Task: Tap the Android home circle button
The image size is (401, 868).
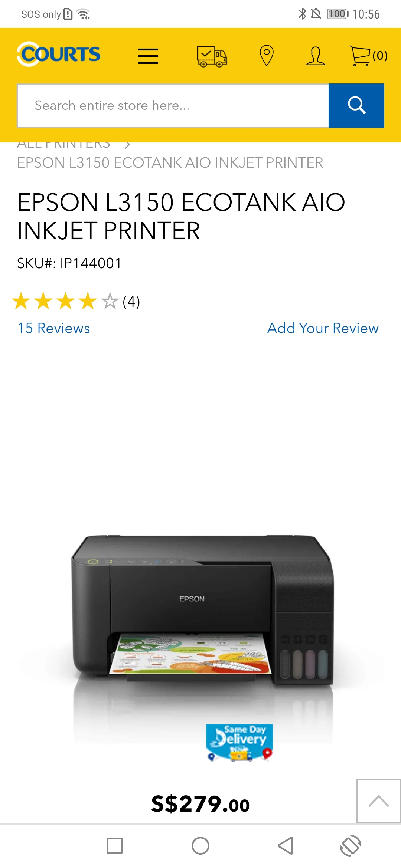Action: [200, 846]
